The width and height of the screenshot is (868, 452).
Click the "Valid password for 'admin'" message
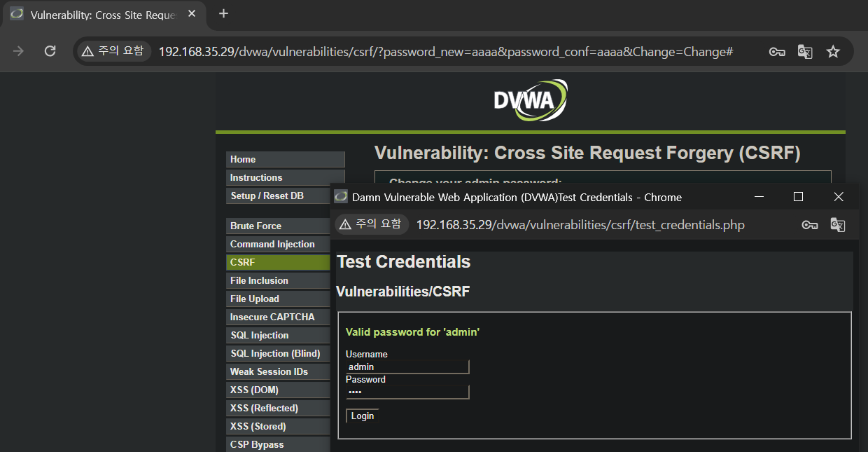point(412,331)
